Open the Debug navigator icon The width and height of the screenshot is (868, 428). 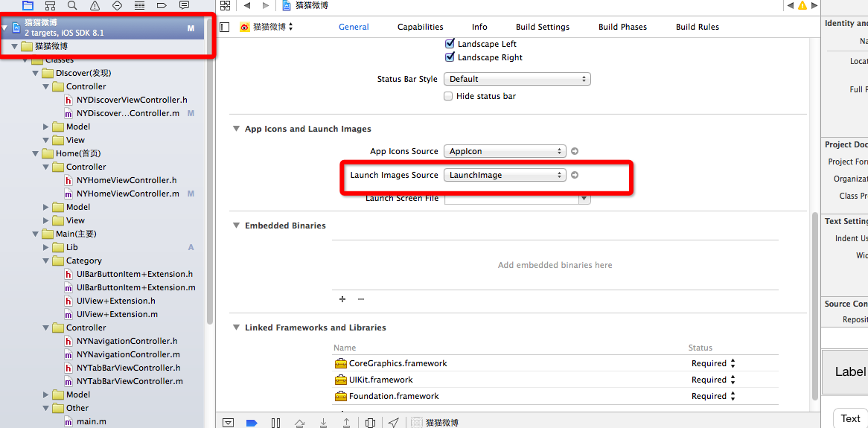(139, 5)
